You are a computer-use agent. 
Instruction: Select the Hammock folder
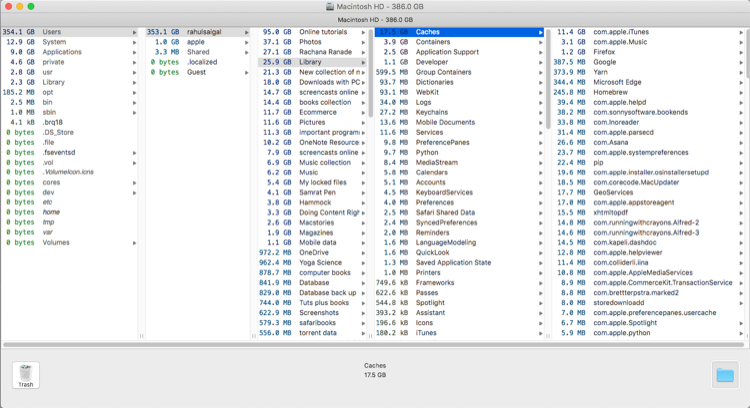(313, 202)
